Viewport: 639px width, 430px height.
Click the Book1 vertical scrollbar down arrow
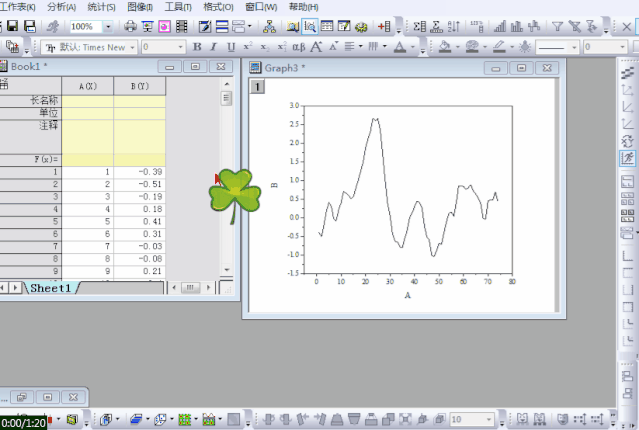(227, 270)
